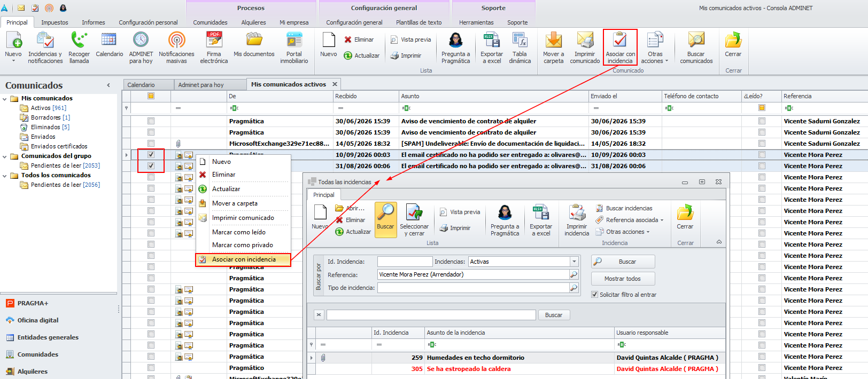868x379 pixels.
Task: Click Buscar incidencias in the dialog ribbon
Action: (x=624, y=208)
